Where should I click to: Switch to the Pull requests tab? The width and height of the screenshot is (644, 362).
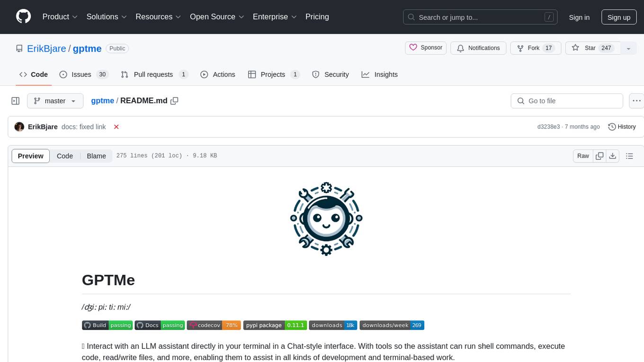pyautogui.click(x=154, y=74)
